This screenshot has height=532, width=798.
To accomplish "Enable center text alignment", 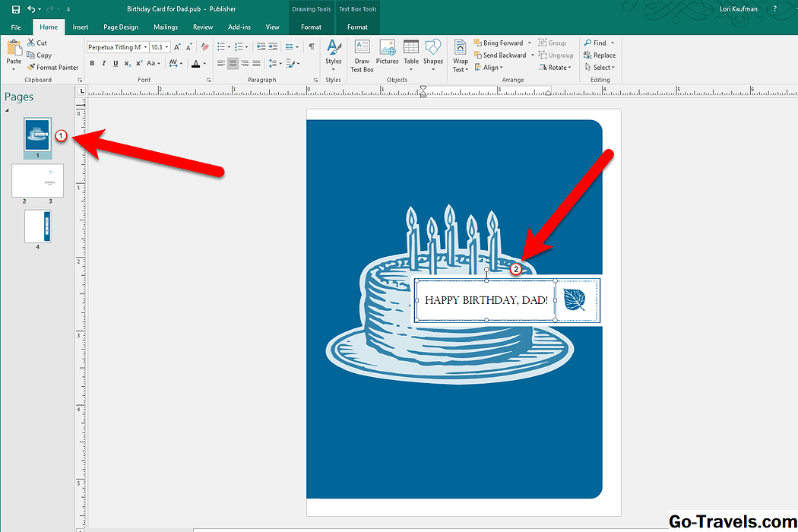I will click(233, 64).
